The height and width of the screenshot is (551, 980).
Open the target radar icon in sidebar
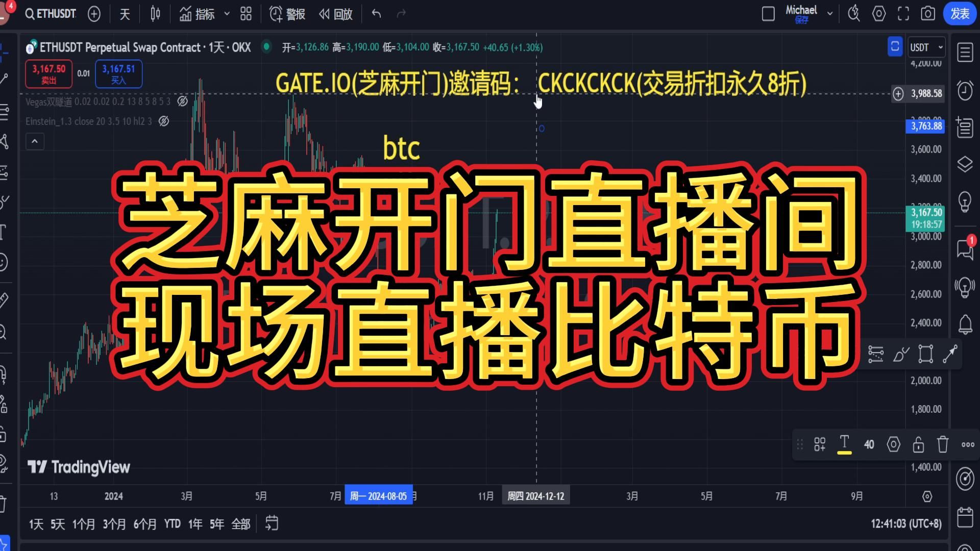point(965,479)
